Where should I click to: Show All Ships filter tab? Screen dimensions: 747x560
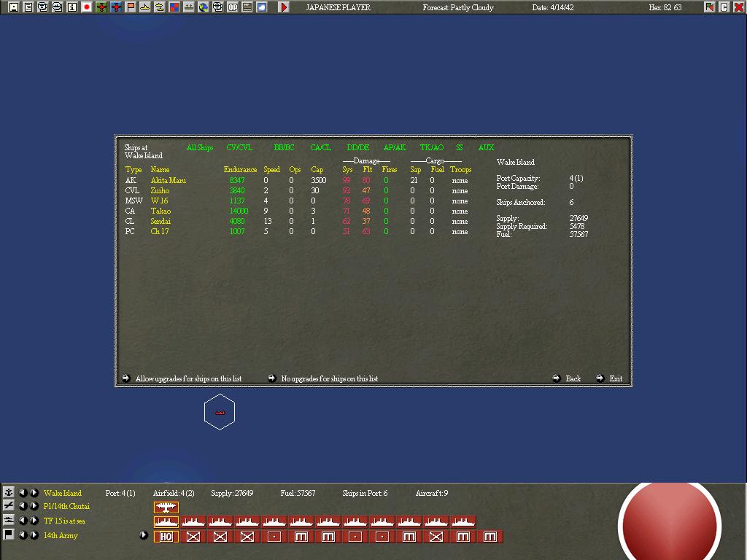coord(200,147)
